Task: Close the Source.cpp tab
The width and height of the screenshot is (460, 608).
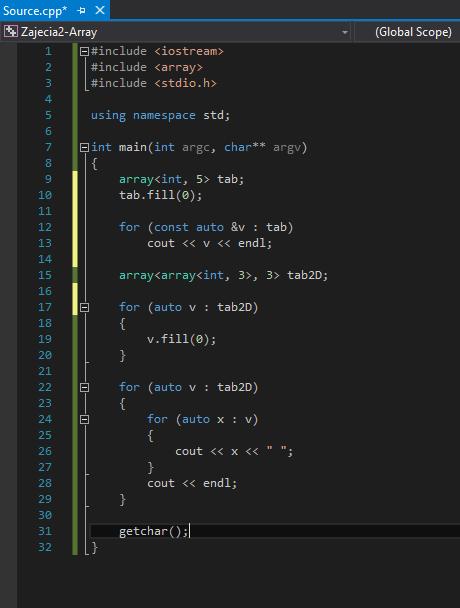Action: 100,10
